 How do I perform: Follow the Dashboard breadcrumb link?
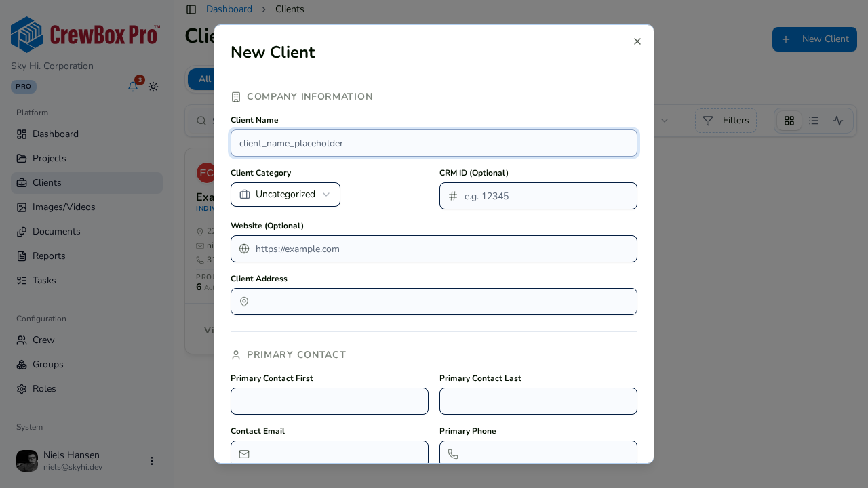[229, 9]
